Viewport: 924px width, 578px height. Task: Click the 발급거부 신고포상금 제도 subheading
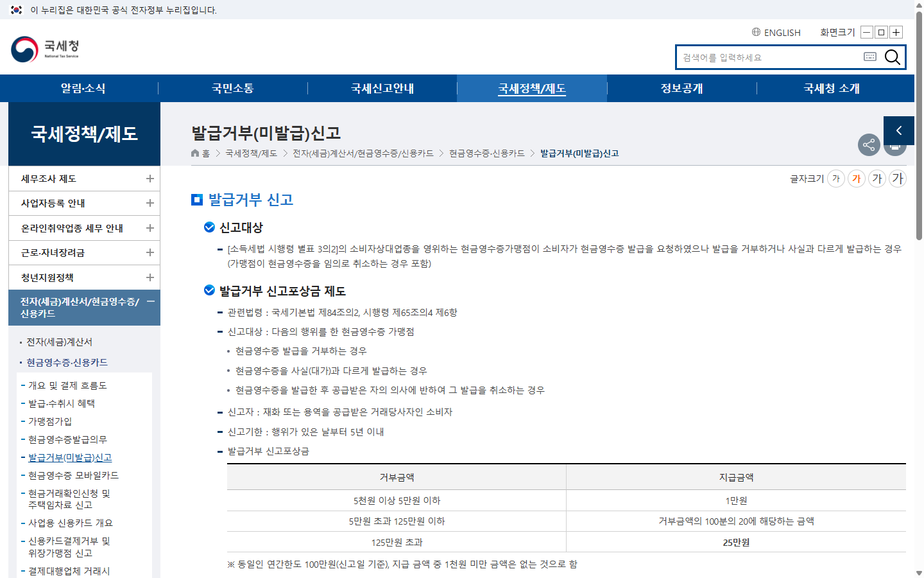click(x=282, y=291)
